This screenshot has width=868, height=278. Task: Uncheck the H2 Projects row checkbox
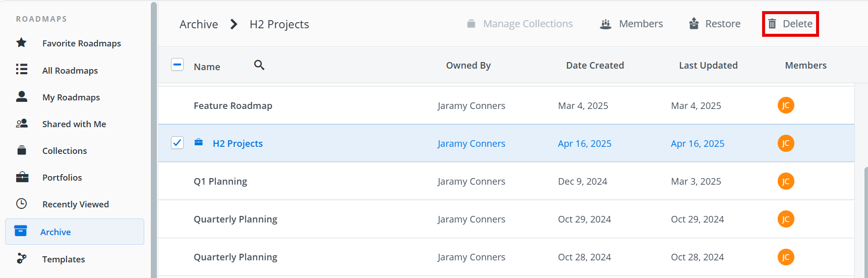(177, 143)
